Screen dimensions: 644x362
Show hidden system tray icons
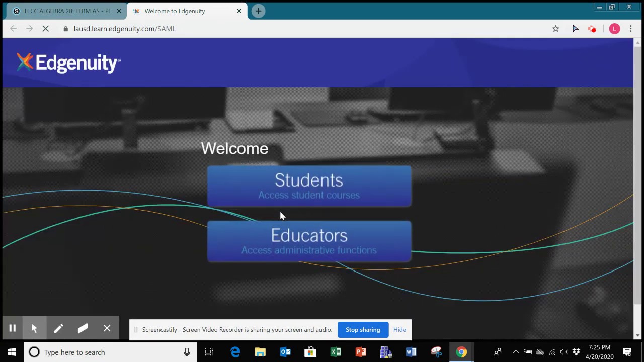pyautogui.click(x=516, y=352)
